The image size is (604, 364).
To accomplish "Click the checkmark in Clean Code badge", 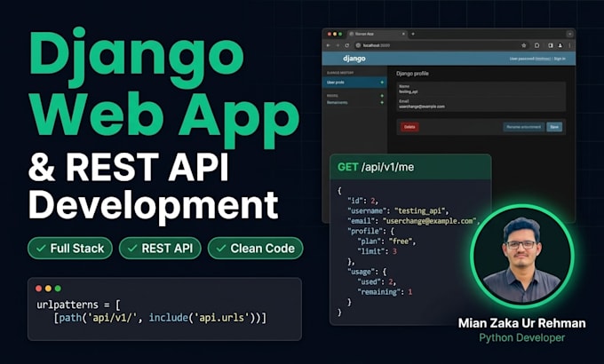I will pyautogui.click(x=220, y=249).
